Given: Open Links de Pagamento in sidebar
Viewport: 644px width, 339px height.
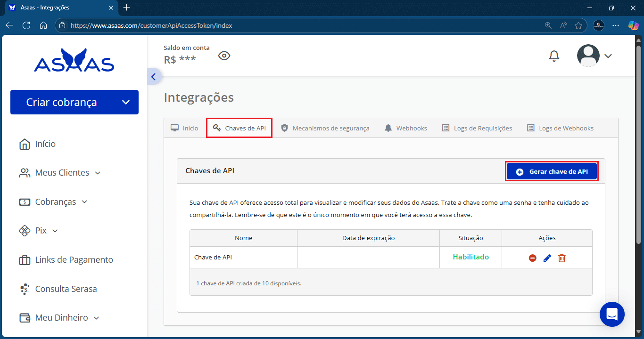Looking at the screenshot, I should click(74, 260).
